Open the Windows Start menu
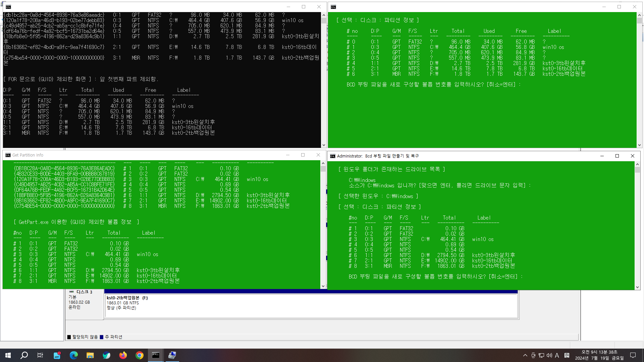 [x=8, y=355]
